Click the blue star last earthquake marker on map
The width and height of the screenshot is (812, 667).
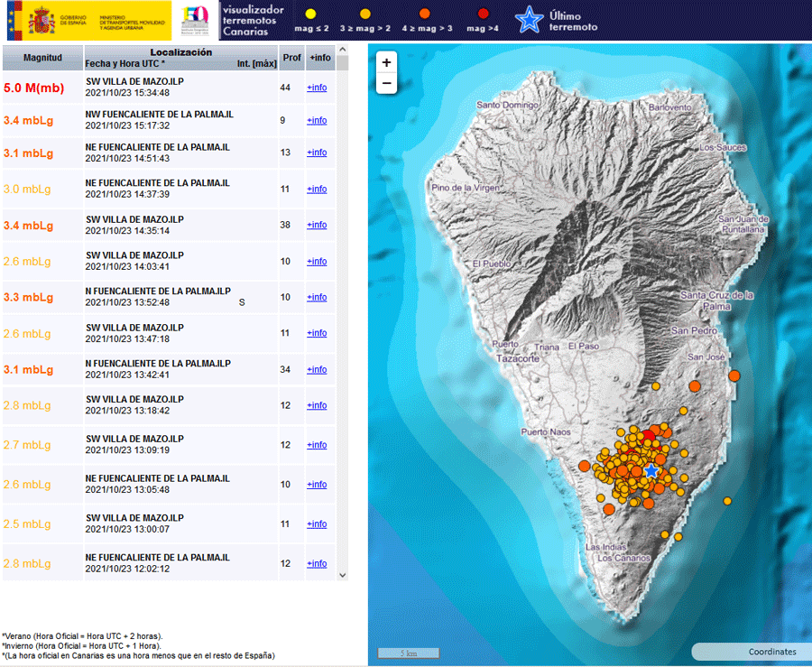[651, 471]
